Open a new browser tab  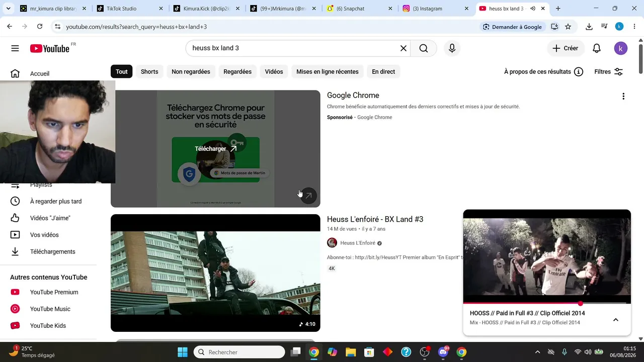click(558, 9)
